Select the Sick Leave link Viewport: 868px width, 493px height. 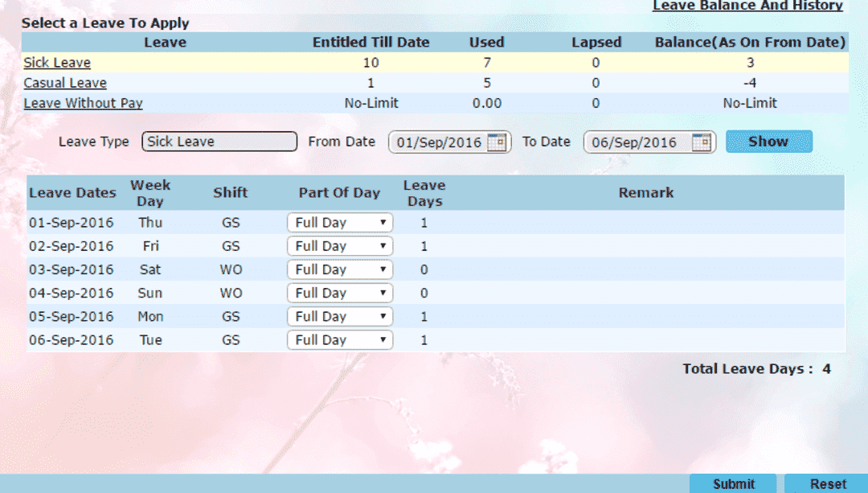57,62
